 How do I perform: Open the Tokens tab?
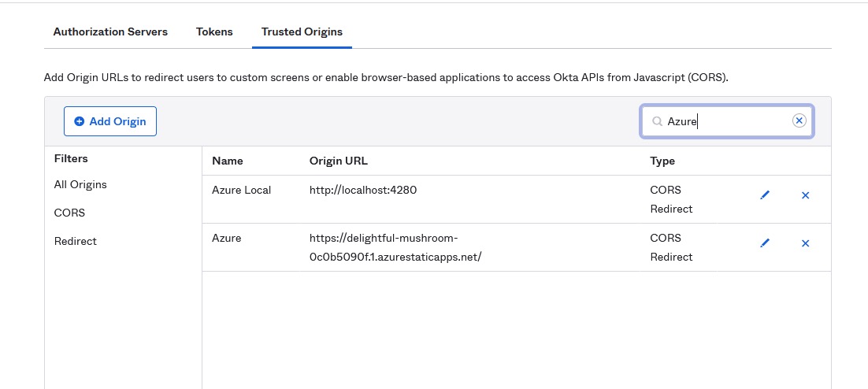(x=214, y=32)
